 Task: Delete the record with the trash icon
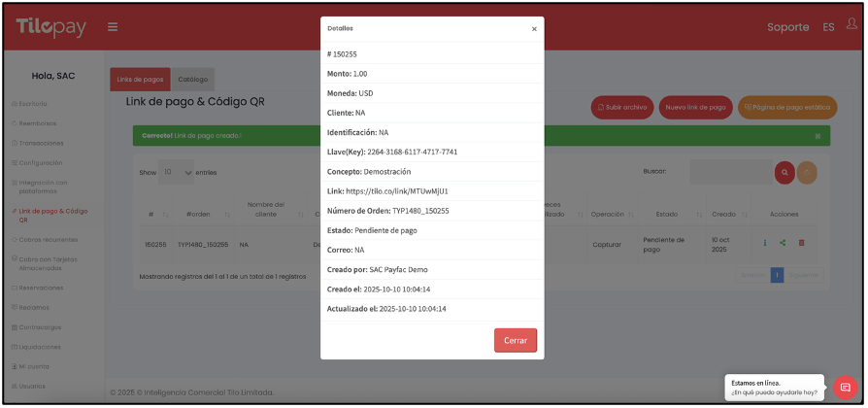[x=801, y=243]
